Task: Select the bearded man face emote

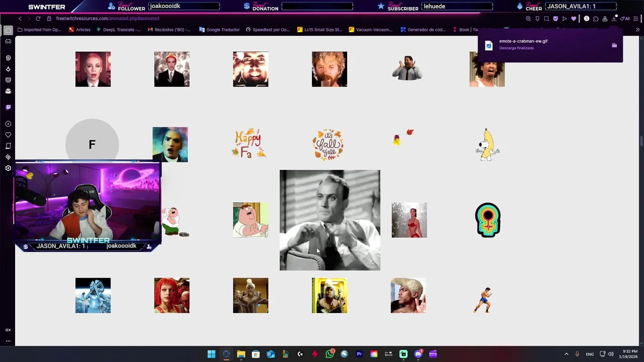Action: point(330,69)
